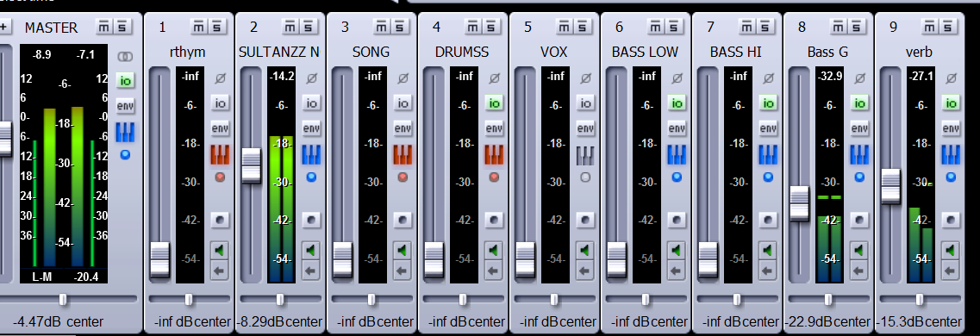Solo track 2 SULTANZZ N
The height and width of the screenshot is (336, 980).
pyautogui.click(x=308, y=27)
